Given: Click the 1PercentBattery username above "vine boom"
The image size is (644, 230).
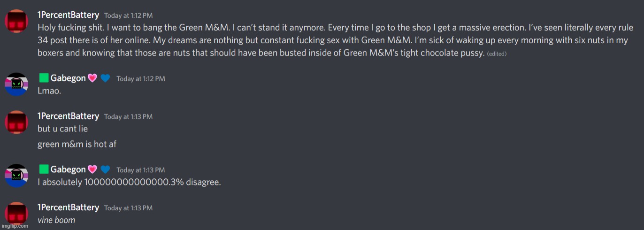Looking at the screenshot, I should (68, 207).
